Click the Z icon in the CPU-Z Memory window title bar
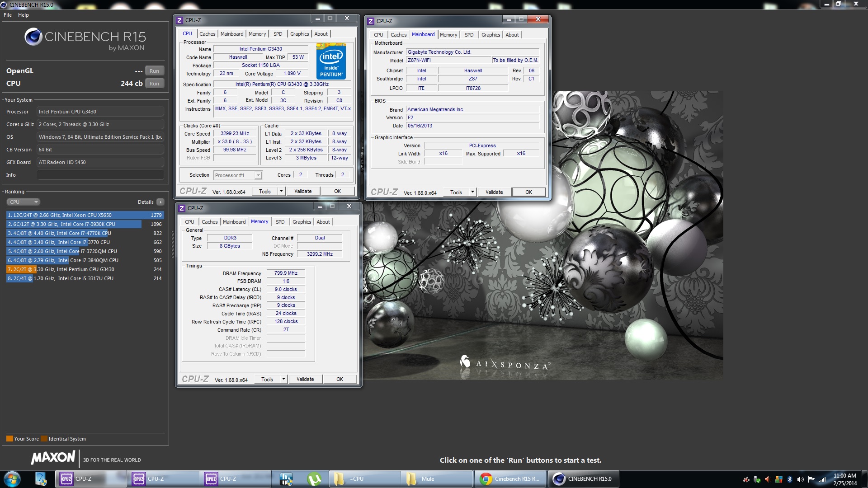This screenshot has width=868, height=488. (182, 208)
